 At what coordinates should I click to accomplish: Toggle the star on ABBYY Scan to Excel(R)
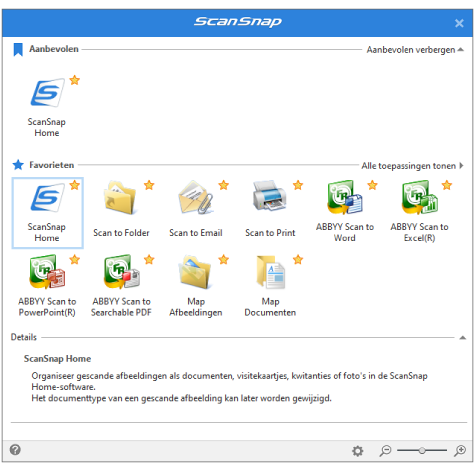click(x=447, y=185)
